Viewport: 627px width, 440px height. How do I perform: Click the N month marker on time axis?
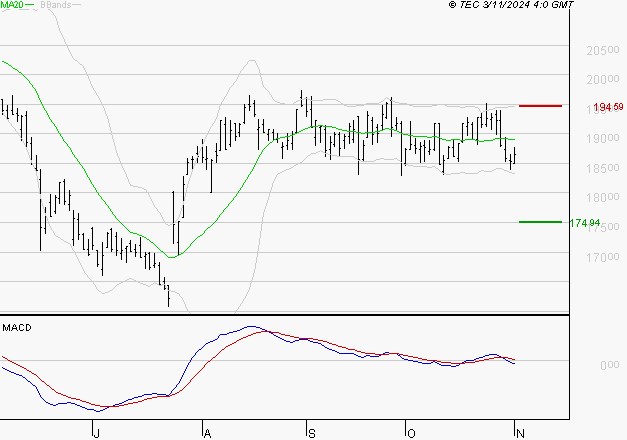519,433
